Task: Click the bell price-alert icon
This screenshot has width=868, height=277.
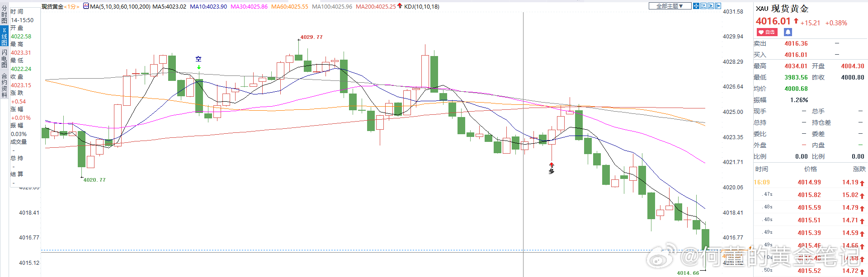Action: point(788,32)
